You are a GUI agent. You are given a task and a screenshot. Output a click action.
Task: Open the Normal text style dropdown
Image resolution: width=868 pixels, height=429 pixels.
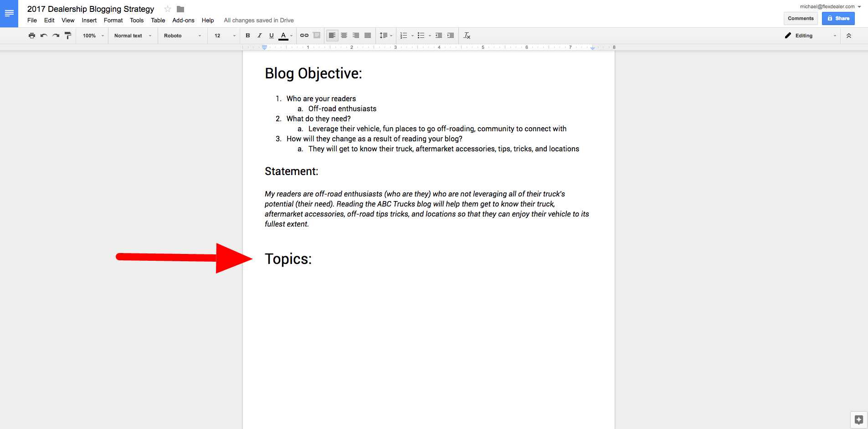pyautogui.click(x=133, y=36)
